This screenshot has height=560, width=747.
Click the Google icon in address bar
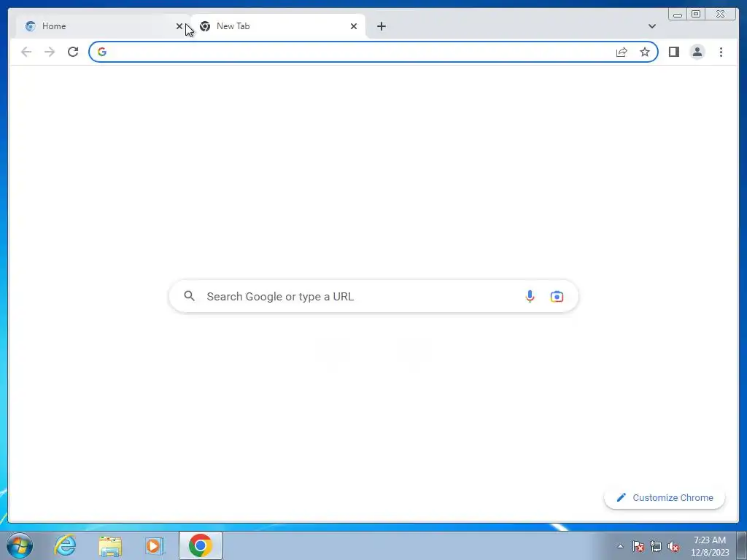102,52
